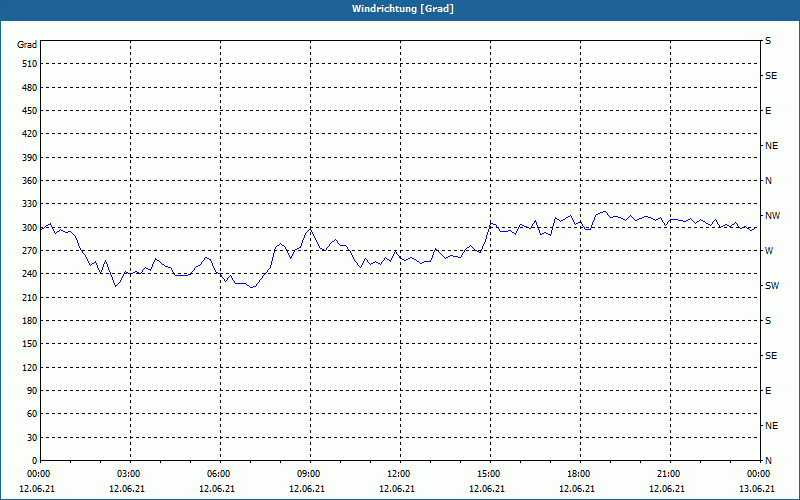Click the 390 y-axis value
Image resolution: width=800 pixels, height=500 pixels.
tap(30, 158)
